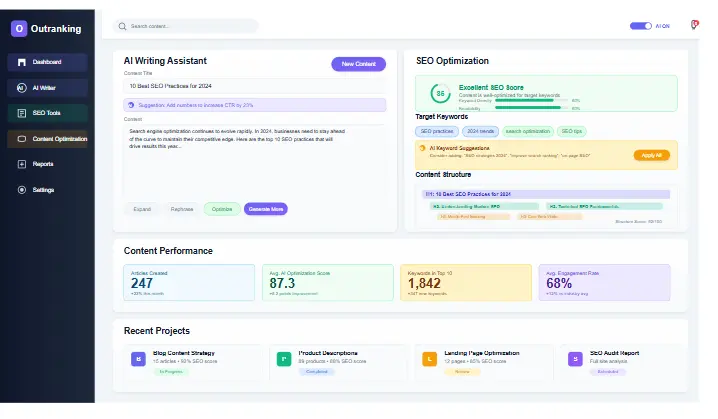
Task: Click the Optimize button
Action: pos(222,209)
